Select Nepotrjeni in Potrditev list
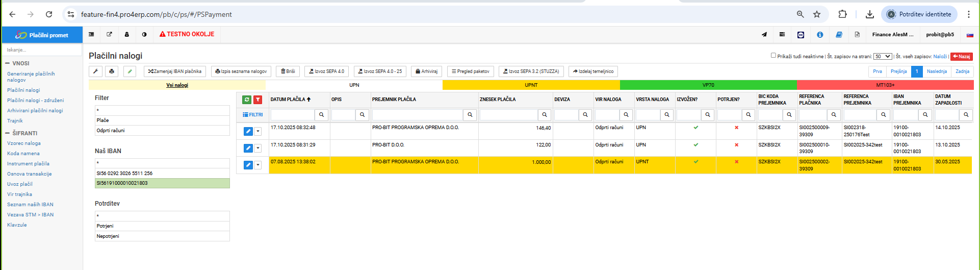Image resolution: width=980 pixels, height=270 pixels. point(162,236)
